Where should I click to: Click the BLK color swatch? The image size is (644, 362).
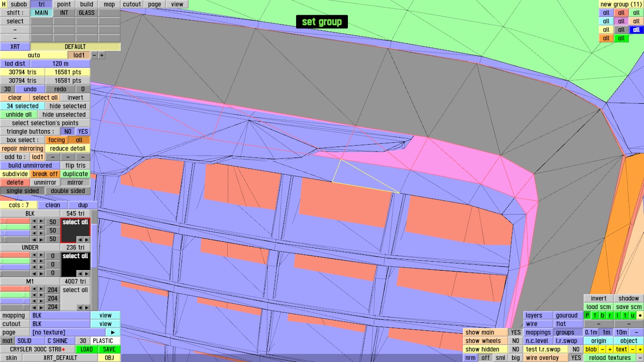click(x=75, y=230)
